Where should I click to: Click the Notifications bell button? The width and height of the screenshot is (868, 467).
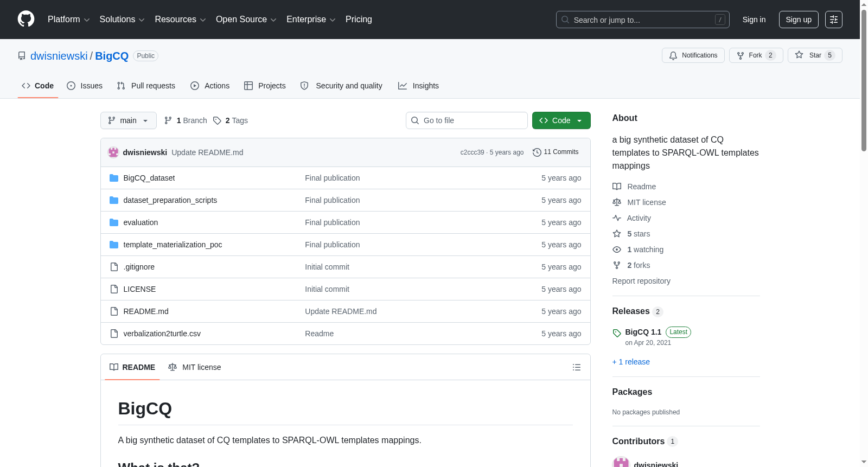coord(693,55)
